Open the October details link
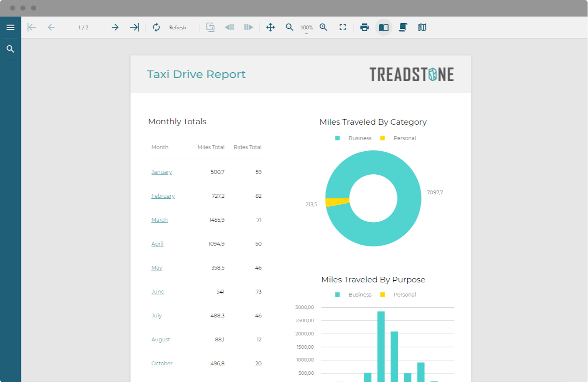Viewport: 588px width, 382px height. click(x=162, y=363)
